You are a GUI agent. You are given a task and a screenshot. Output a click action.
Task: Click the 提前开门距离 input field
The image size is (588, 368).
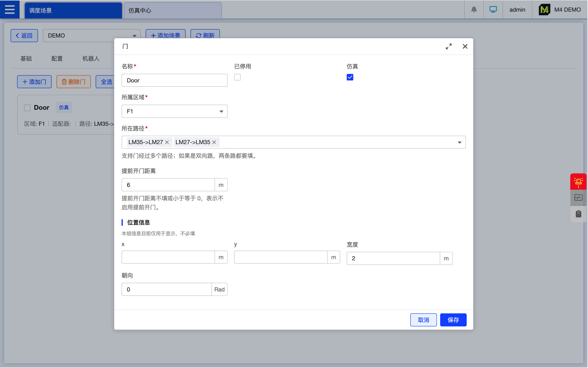[x=168, y=185]
